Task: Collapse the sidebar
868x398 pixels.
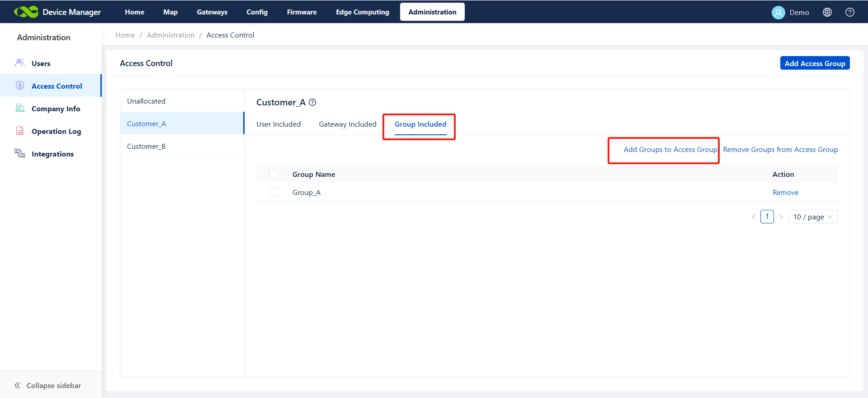Action: (47, 385)
